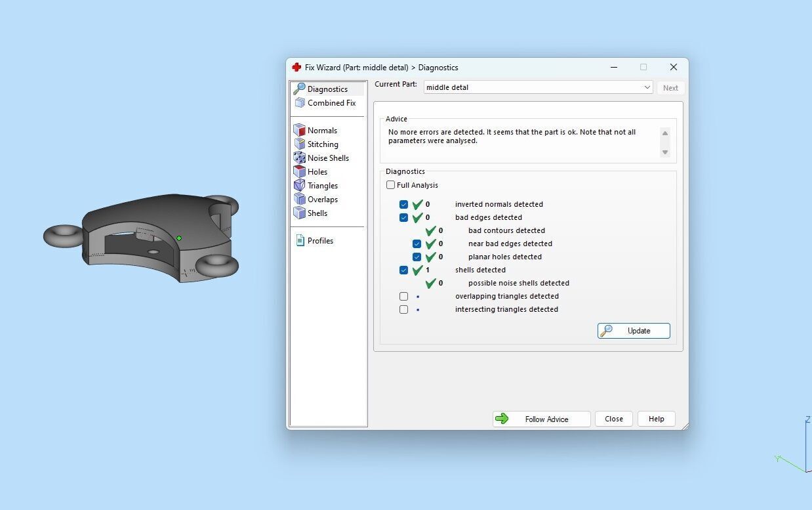Click Advice box scroll up arrow
The width and height of the screenshot is (812, 510).
point(665,133)
